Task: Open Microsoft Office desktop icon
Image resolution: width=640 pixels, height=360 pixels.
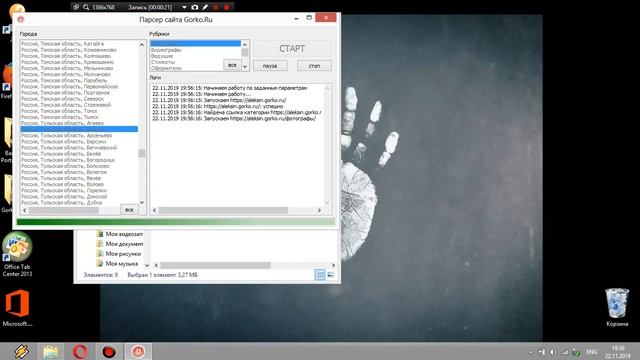Action: tap(17, 308)
